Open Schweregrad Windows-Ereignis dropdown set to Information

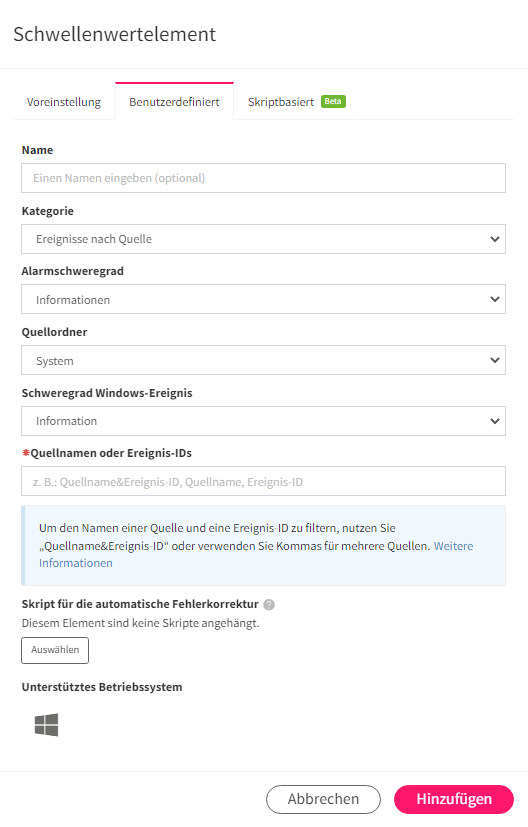pos(263,421)
